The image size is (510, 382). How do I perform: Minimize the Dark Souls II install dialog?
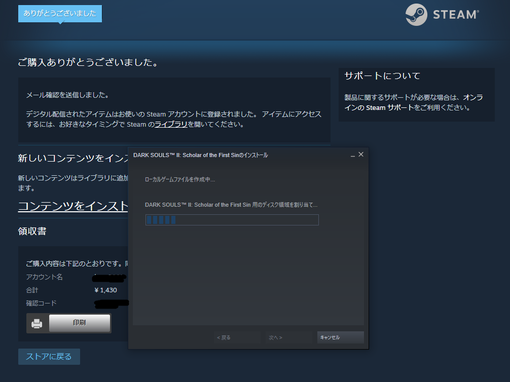pyautogui.click(x=353, y=155)
